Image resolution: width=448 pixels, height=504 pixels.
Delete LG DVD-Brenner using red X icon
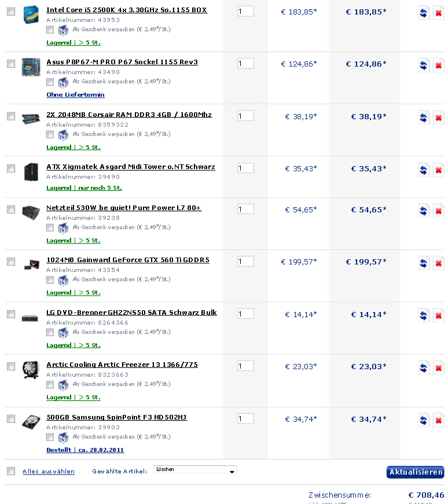pos(438,317)
